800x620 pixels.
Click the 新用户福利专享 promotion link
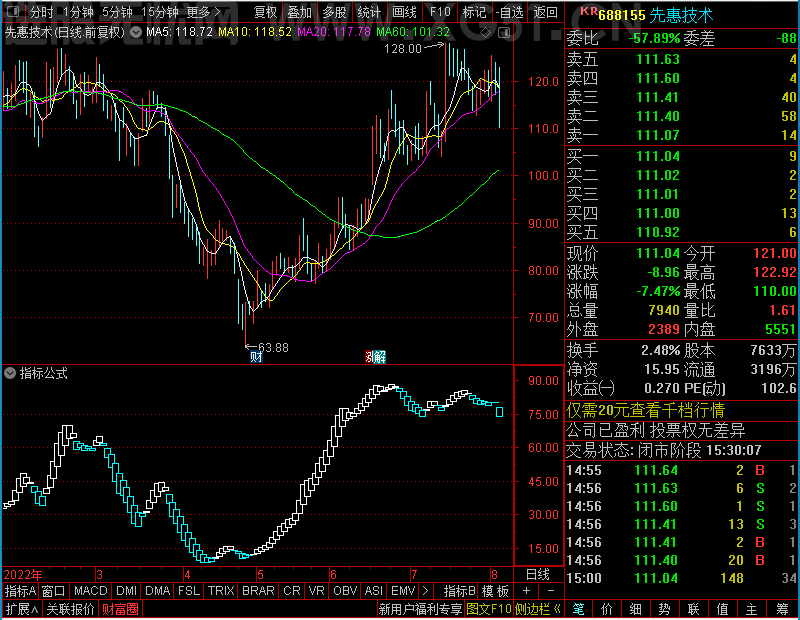[x=420, y=609]
